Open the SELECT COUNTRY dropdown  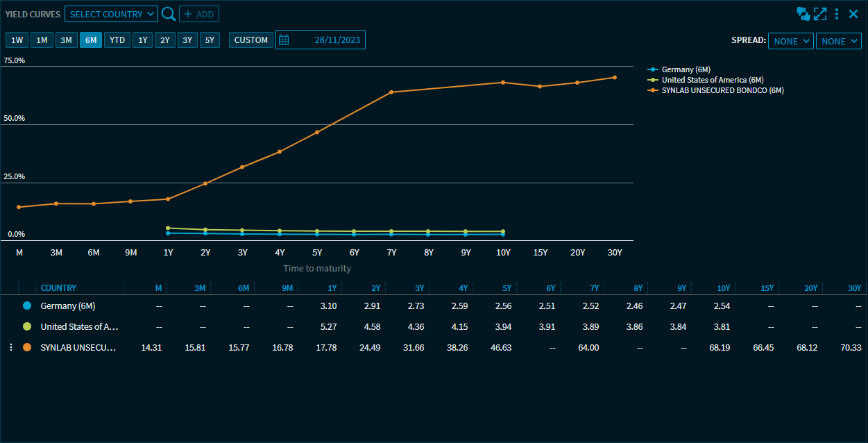pos(111,14)
